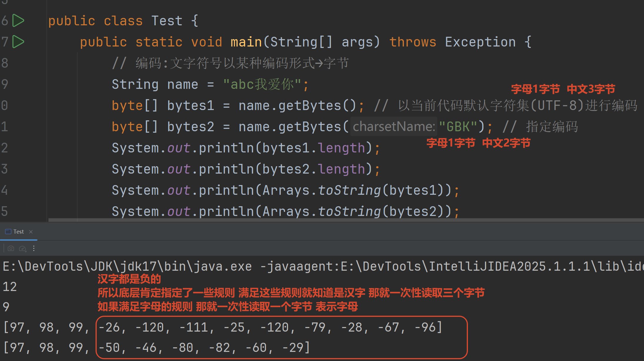Screen dimensions: 644x361
Task: Click the main method name
Action: (246, 42)
